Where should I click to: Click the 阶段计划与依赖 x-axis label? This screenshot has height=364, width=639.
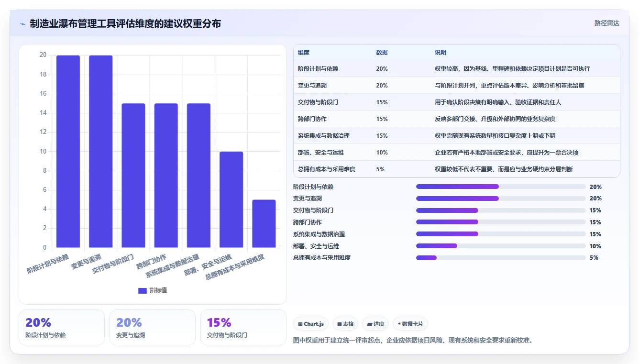click(x=48, y=264)
